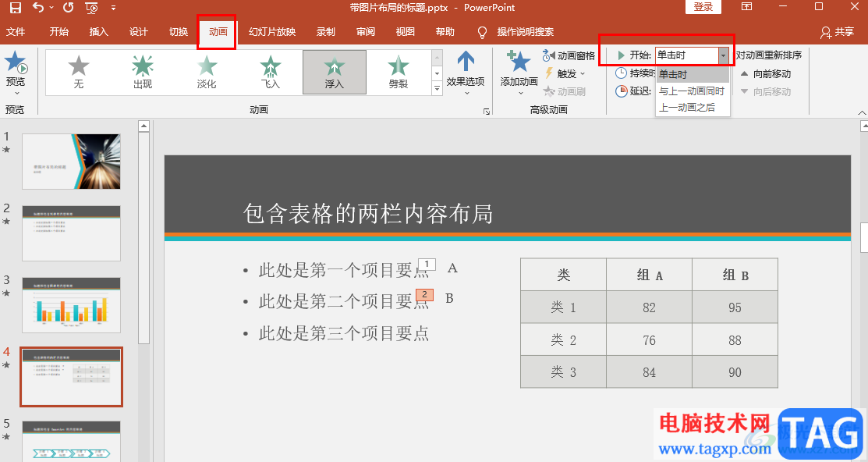Select the 动画 ribbon tab
Image resolution: width=868 pixels, height=462 pixels.
coord(218,31)
